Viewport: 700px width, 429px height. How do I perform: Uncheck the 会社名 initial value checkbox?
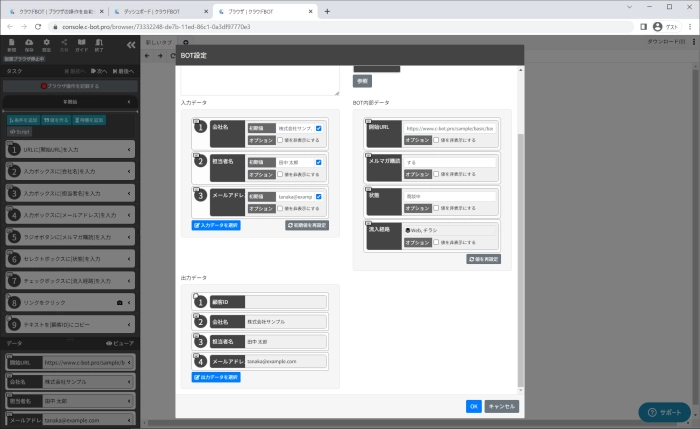coord(319,128)
